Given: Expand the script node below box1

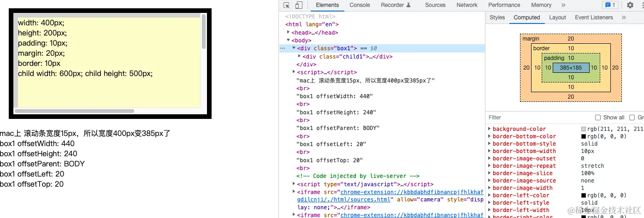Looking at the screenshot, I should [294, 72].
